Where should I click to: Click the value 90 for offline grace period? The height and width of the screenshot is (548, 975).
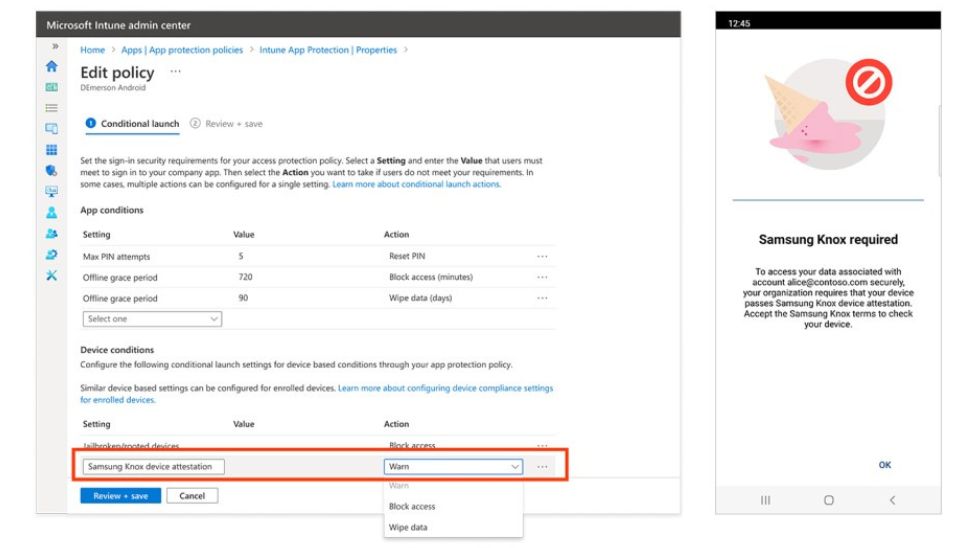[243, 298]
